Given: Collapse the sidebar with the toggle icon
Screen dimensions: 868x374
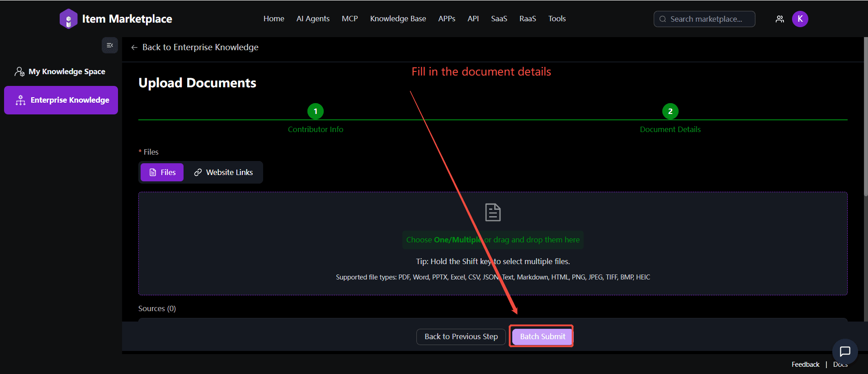Looking at the screenshot, I should 110,45.
